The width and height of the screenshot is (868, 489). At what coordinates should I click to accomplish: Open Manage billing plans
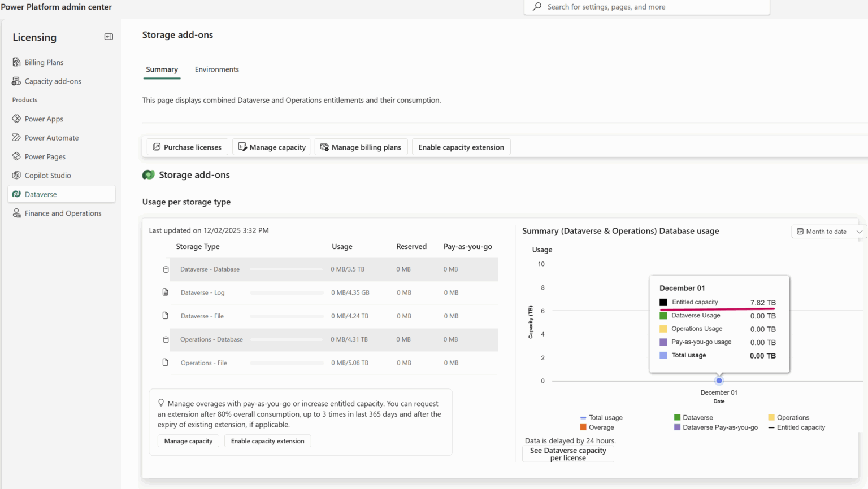361,147
